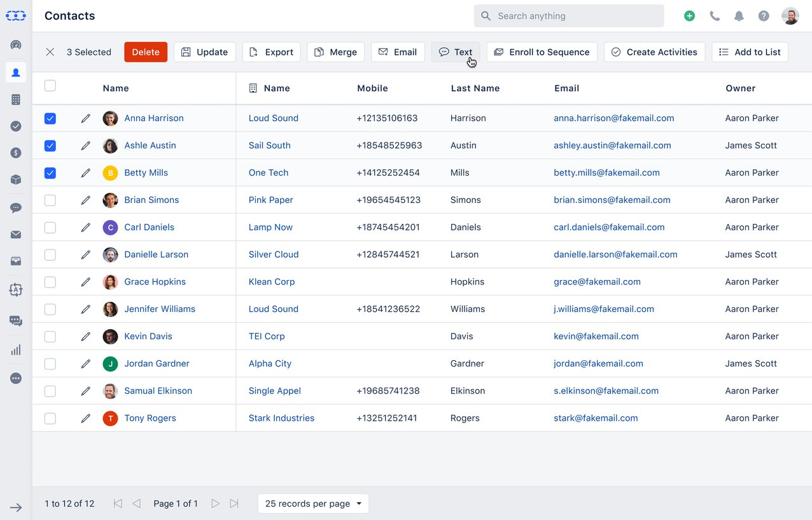Open the dashboard icon in sidebar

point(16,45)
